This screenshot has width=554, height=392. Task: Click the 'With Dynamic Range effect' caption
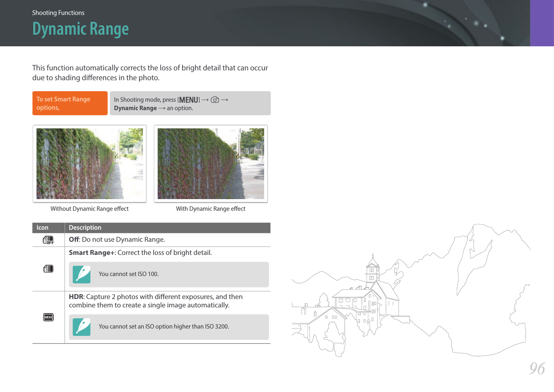pyautogui.click(x=211, y=209)
